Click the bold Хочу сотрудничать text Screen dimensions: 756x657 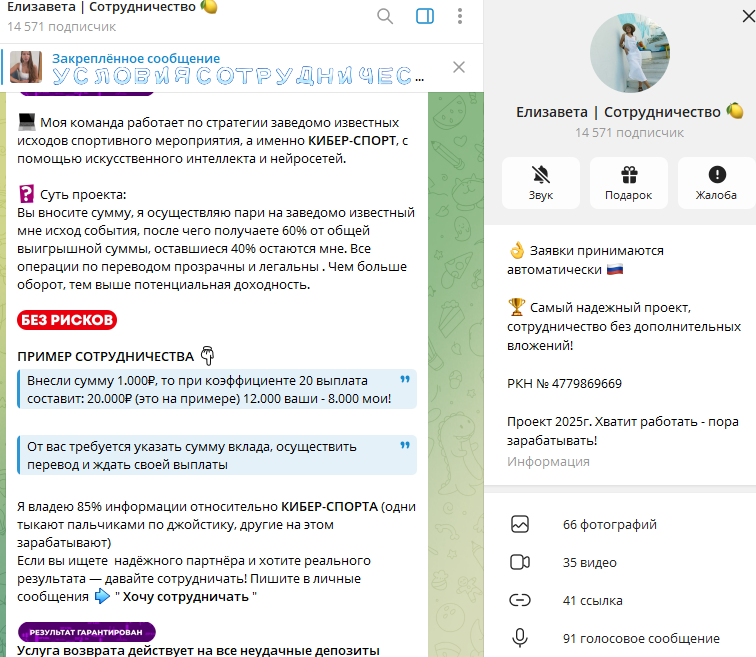[x=186, y=597]
